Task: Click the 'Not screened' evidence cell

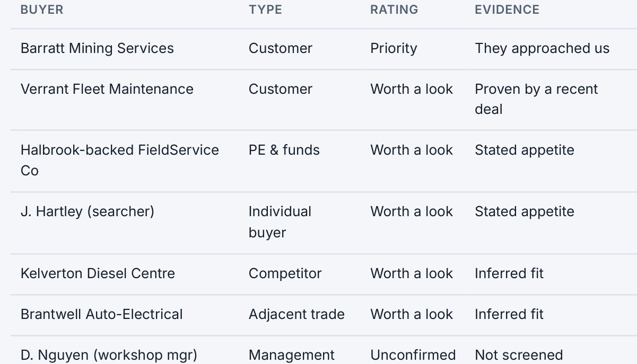Action: tap(519, 355)
